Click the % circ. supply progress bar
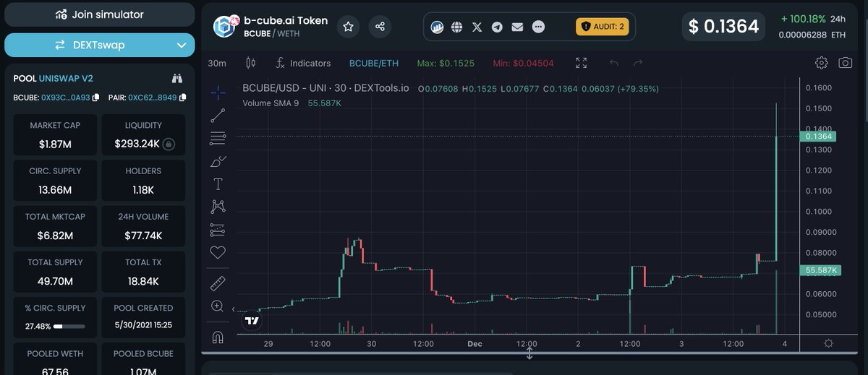This screenshot has height=375, width=868. 68,327
